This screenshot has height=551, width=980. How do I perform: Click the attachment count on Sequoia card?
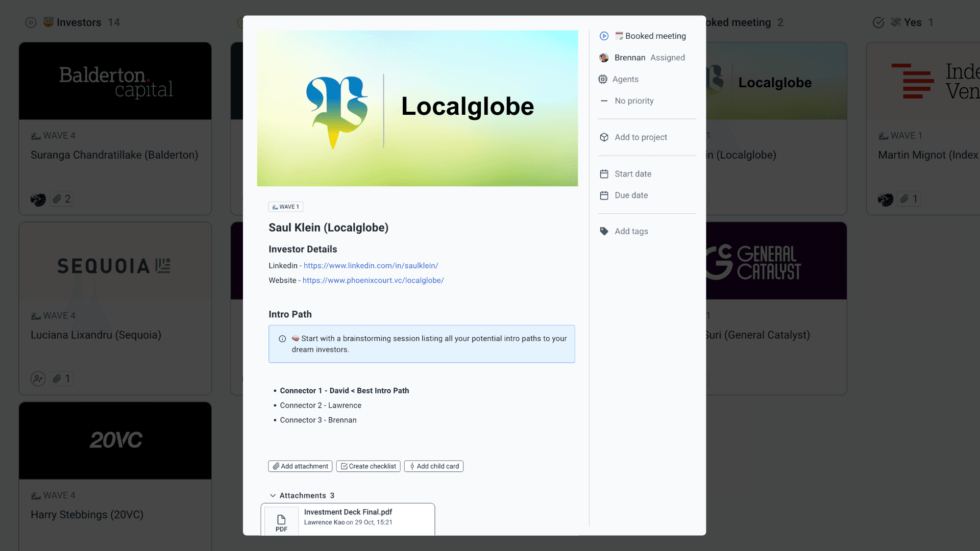(x=62, y=379)
